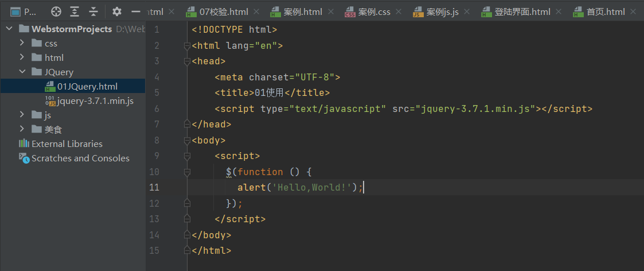
Task: Click the HTML file icon of 01JQuery.html
Action: click(x=50, y=86)
